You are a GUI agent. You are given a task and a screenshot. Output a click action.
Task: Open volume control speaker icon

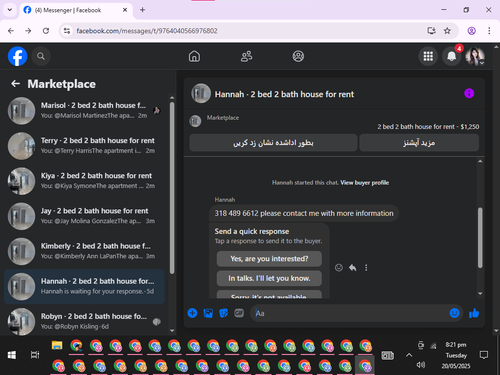click(x=421, y=365)
